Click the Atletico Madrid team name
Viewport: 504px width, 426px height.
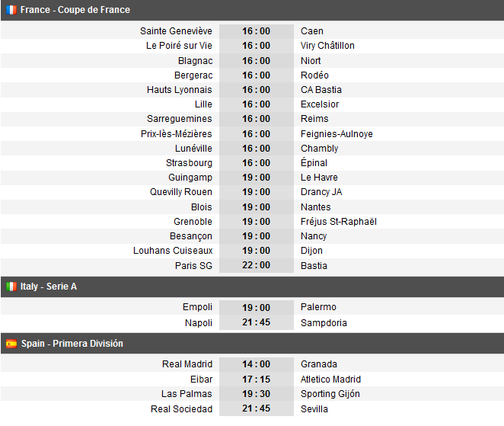(x=330, y=380)
